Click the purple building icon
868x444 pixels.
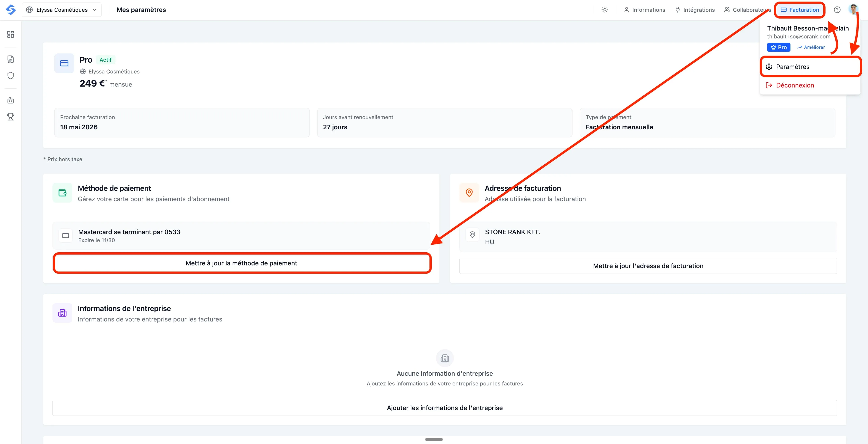62,313
